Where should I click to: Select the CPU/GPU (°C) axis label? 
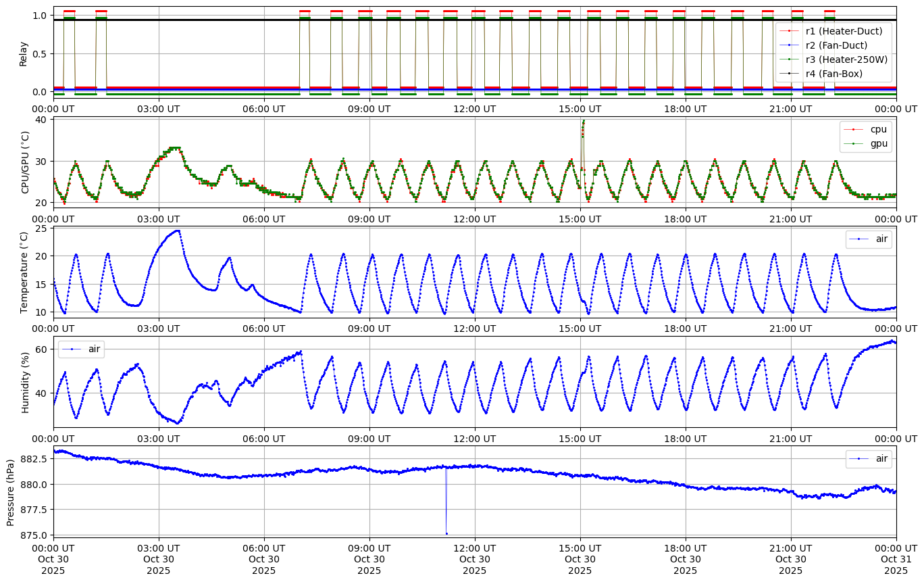pos(26,162)
